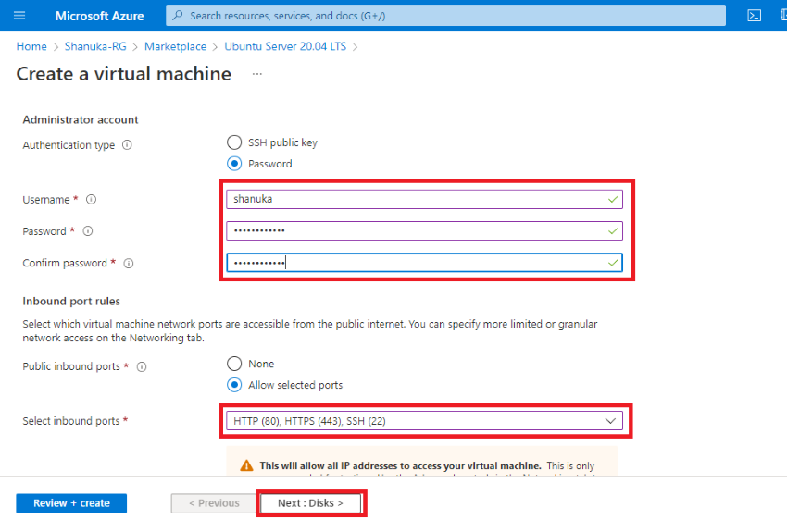Go to Shanuka-RG breadcrumb
The height and width of the screenshot is (532, 787).
coord(95,46)
